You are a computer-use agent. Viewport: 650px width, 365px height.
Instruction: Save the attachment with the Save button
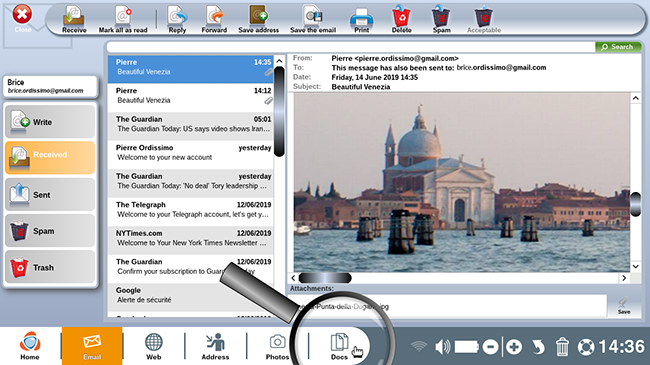pos(624,306)
